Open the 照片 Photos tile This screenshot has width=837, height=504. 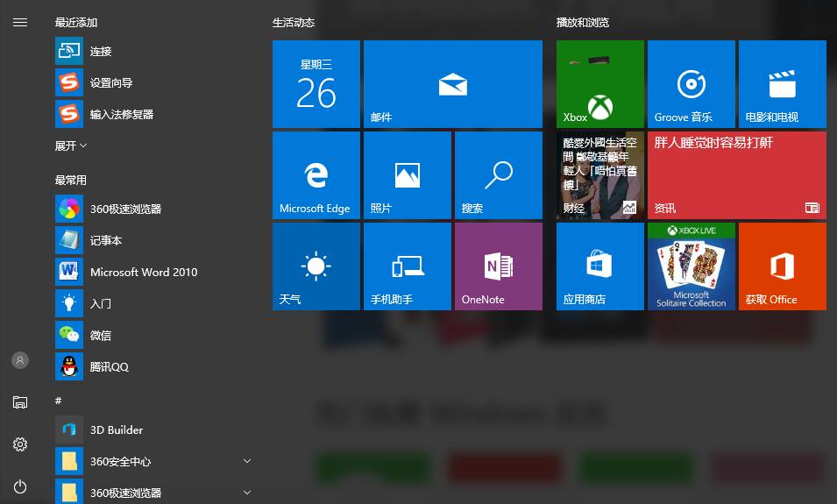tap(408, 175)
